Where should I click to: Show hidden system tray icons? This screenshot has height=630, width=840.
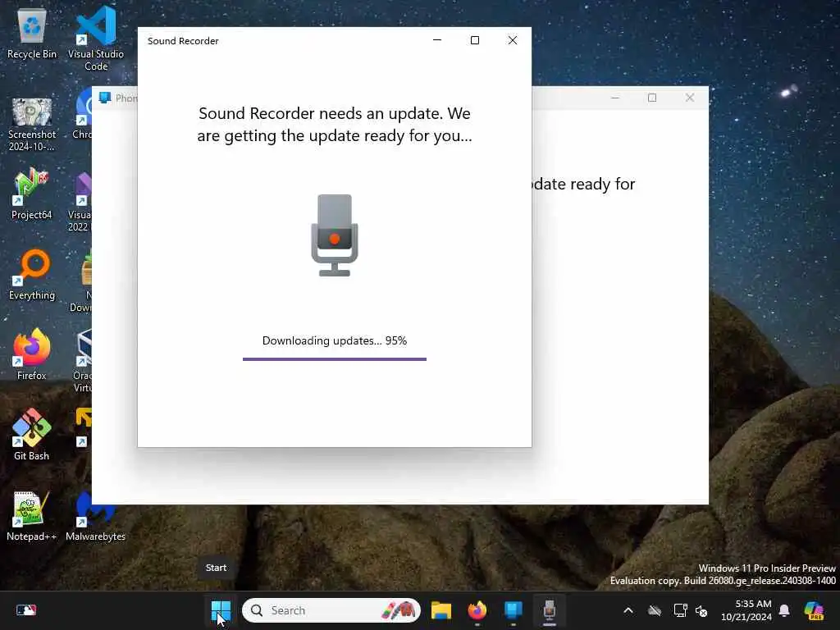[628, 610]
